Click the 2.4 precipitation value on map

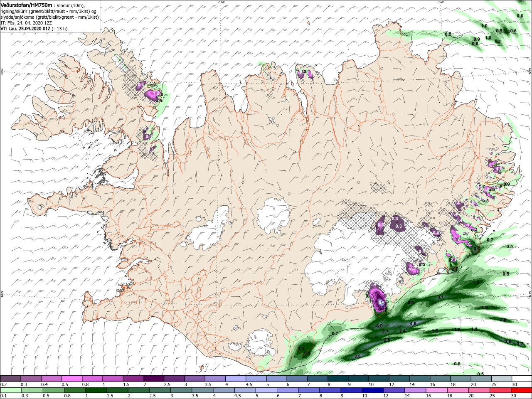pyautogui.click(x=402, y=331)
